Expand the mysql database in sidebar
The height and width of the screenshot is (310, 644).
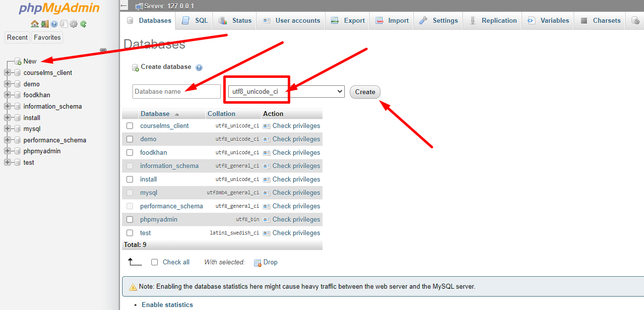(7, 128)
